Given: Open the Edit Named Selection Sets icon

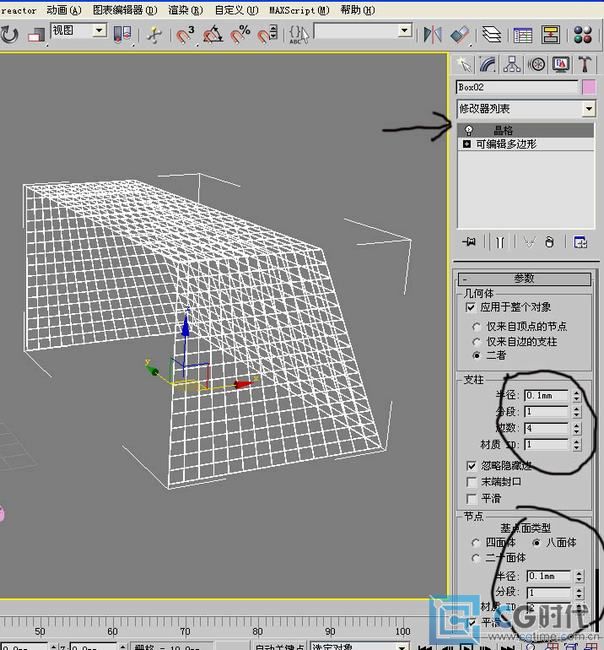Looking at the screenshot, I should (x=298, y=35).
